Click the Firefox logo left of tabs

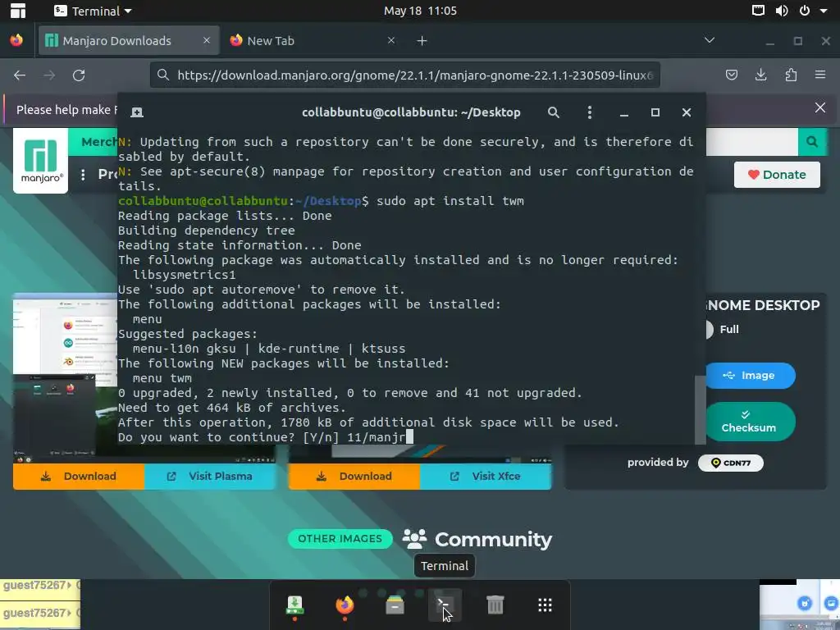coord(16,40)
